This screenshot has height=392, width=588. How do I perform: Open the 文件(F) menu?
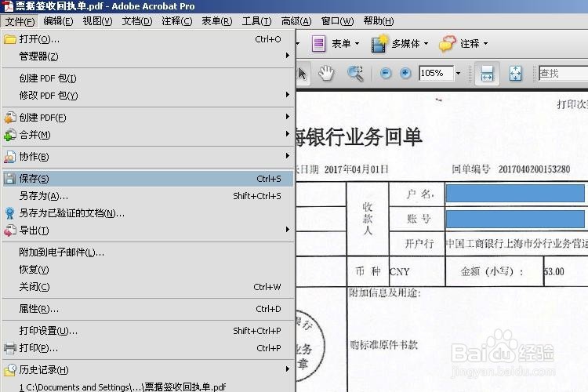pyautogui.click(x=20, y=21)
